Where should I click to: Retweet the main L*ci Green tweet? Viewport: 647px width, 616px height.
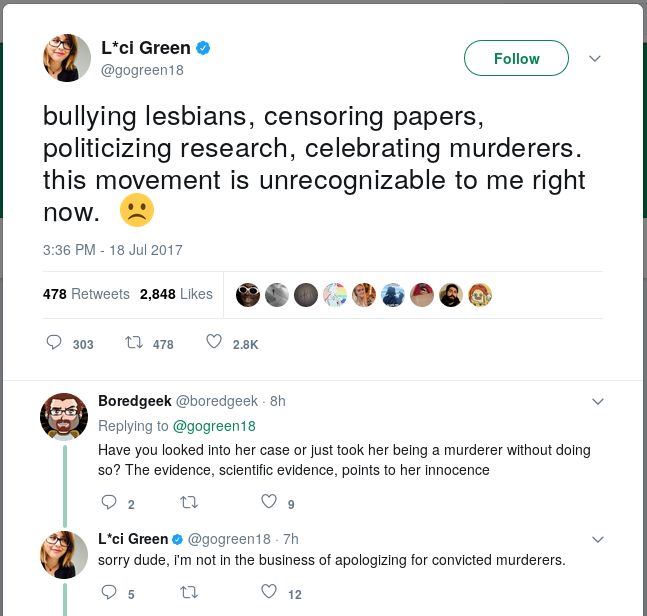click(x=134, y=342)
